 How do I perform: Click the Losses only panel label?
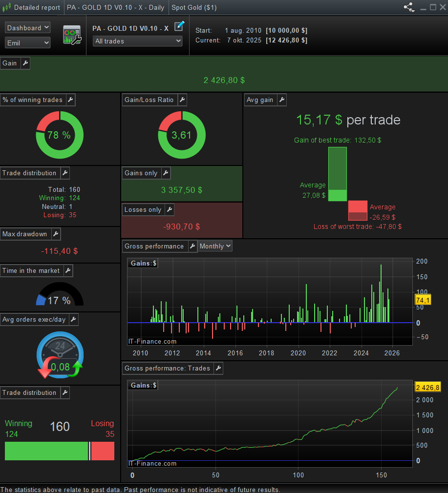click(x=143, y=210)
